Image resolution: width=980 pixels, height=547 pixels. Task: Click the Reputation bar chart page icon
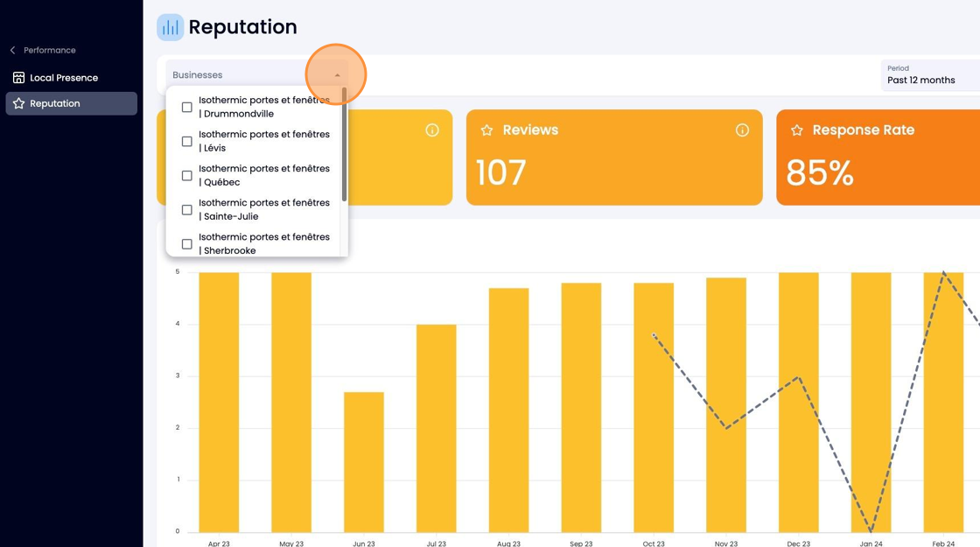point(170,27)
